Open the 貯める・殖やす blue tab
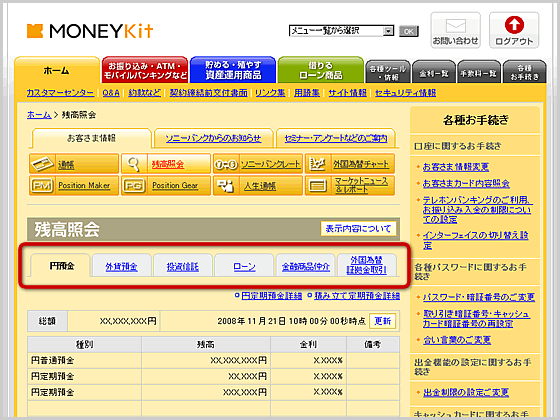560x420 pixels. point(233,70)
